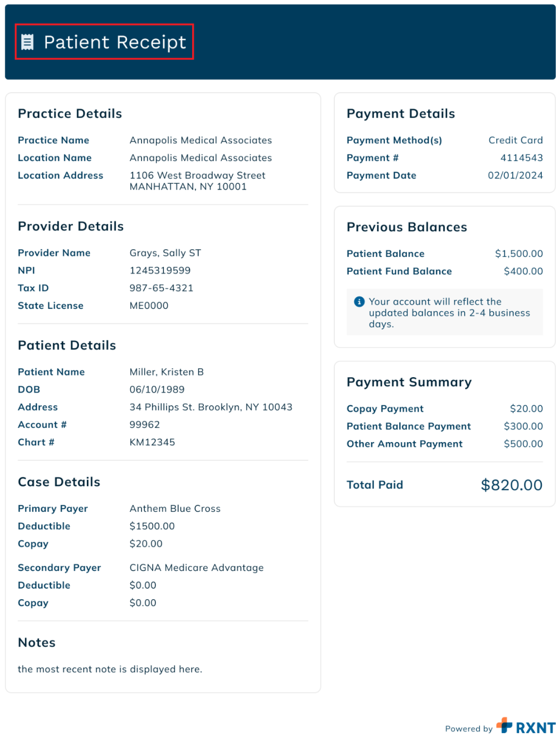Click the Patient Balance amount $1,500.00
The height and width of the screenshot is (741, 560).
click(519, 254)
